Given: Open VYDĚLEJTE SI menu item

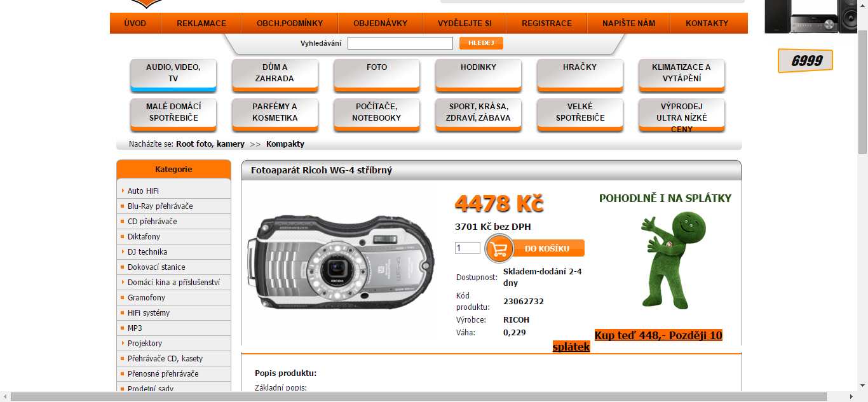Looking at the screenshot, I should [465, 23].
